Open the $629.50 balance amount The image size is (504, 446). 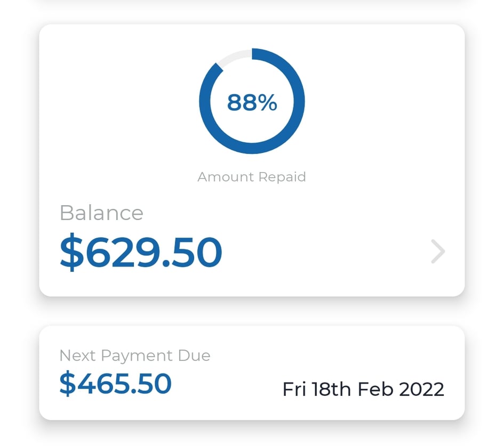[x=141, y=252]
